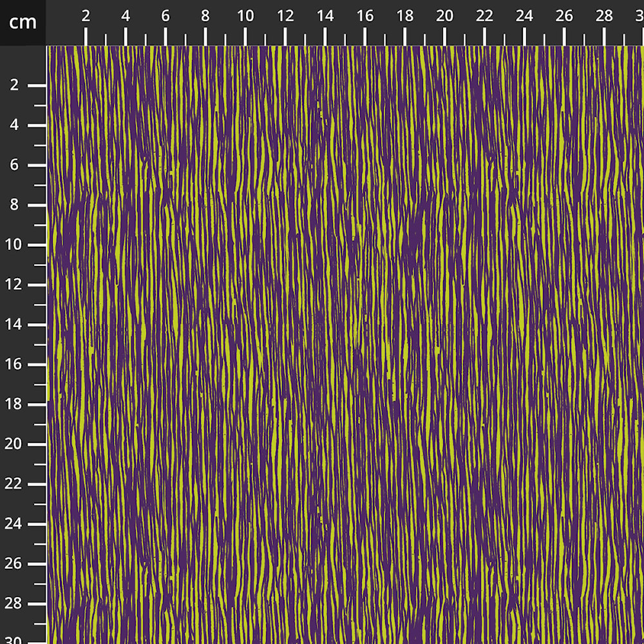This screenshot has width=644, height=644.
Task: Select the 28 label on left ruler
Action: (15, 605)
